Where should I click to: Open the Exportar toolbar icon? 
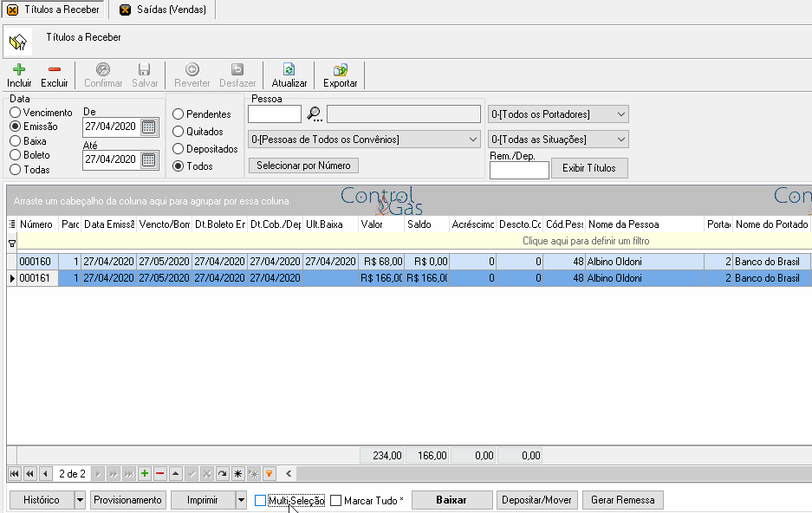click(x=341, y=69)
